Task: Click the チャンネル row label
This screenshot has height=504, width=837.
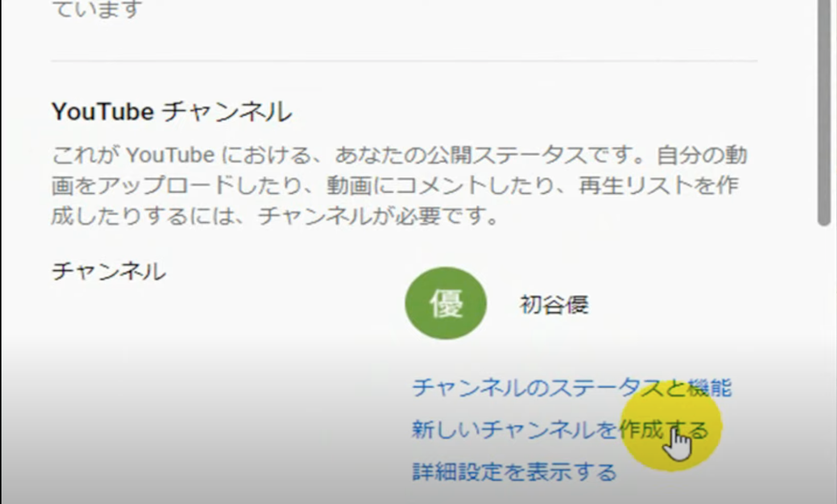Action: [108, 271]
